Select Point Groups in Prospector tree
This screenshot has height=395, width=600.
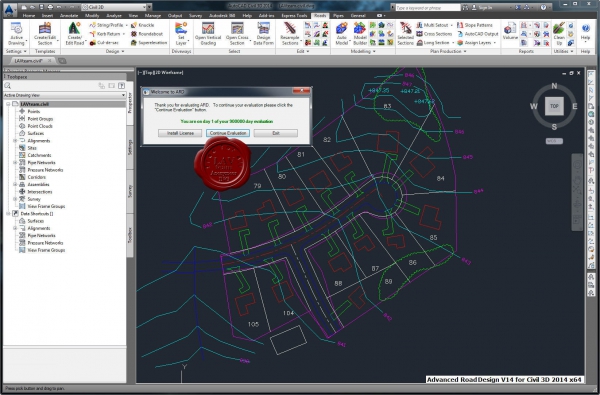pos(41,119)
